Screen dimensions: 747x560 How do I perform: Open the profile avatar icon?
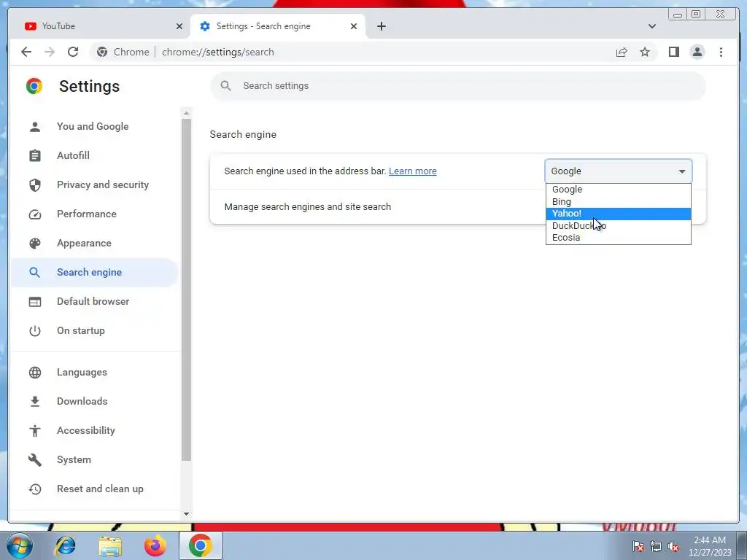pyautogui.click(x=697, y=52)
